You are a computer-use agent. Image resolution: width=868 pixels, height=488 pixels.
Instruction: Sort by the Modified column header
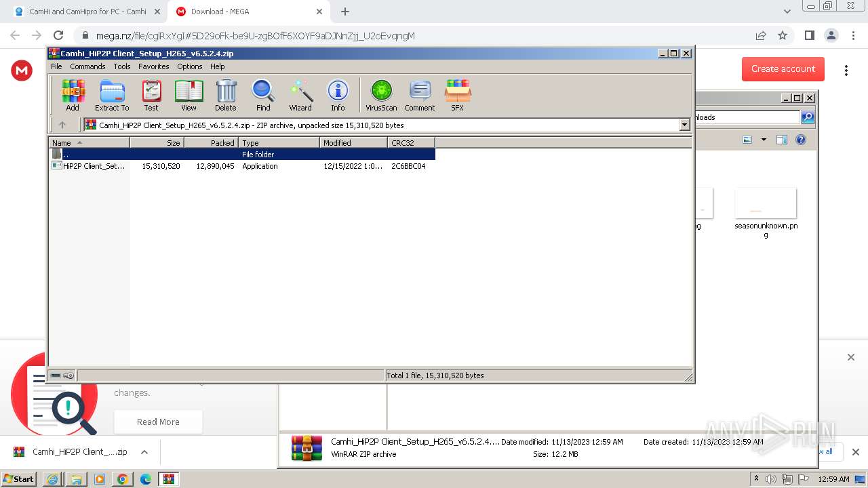point(354,142)
